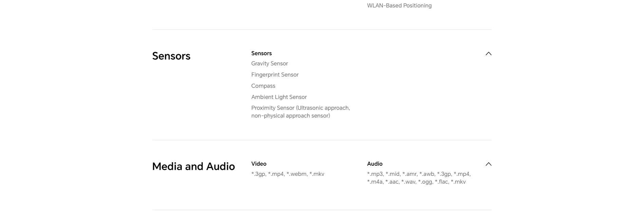Click the Media and Audio section heading
Viewport: 644px width, 224px height.
(194, 166)
